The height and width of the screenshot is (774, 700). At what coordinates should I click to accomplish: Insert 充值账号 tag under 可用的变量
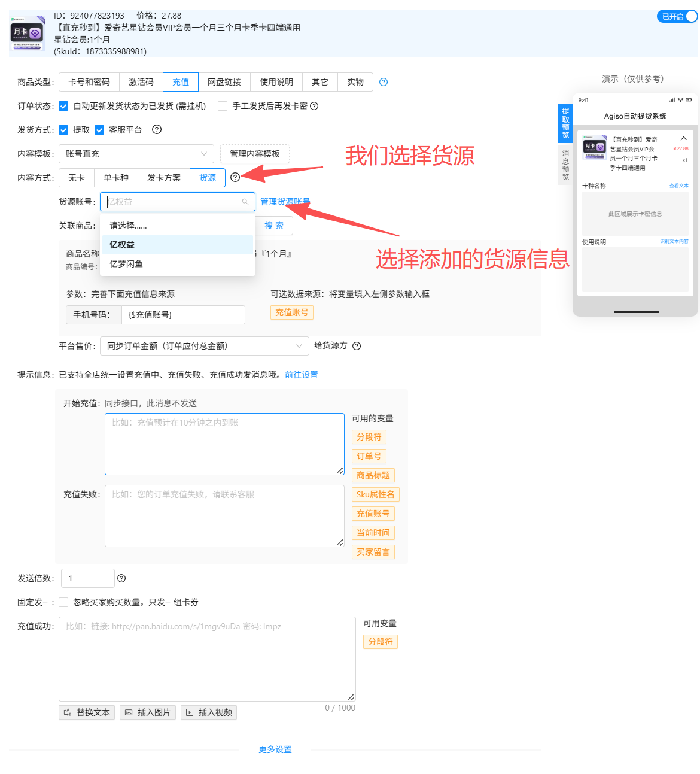pos(373,514)
